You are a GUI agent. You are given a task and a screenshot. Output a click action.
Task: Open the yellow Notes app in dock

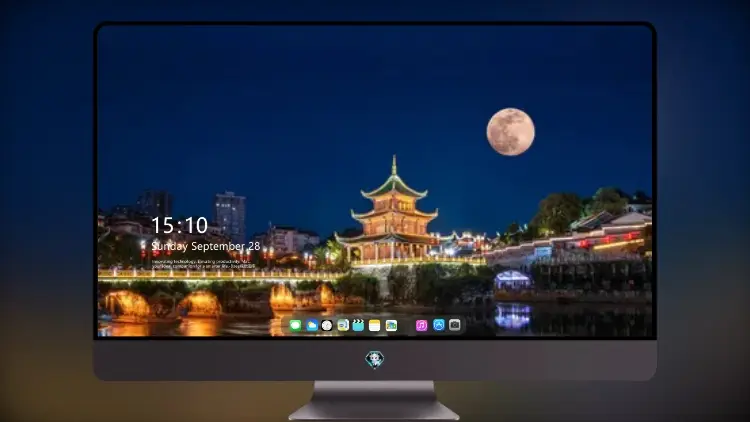tap(375, 325)
